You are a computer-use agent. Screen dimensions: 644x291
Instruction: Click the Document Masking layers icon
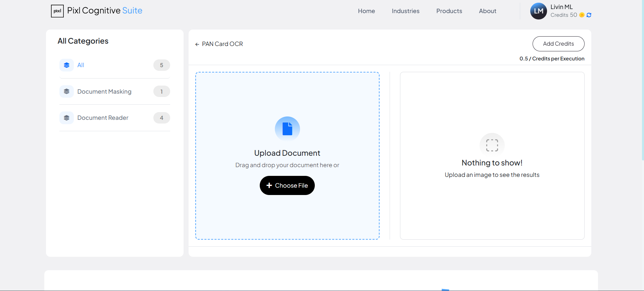click(66, 91)
